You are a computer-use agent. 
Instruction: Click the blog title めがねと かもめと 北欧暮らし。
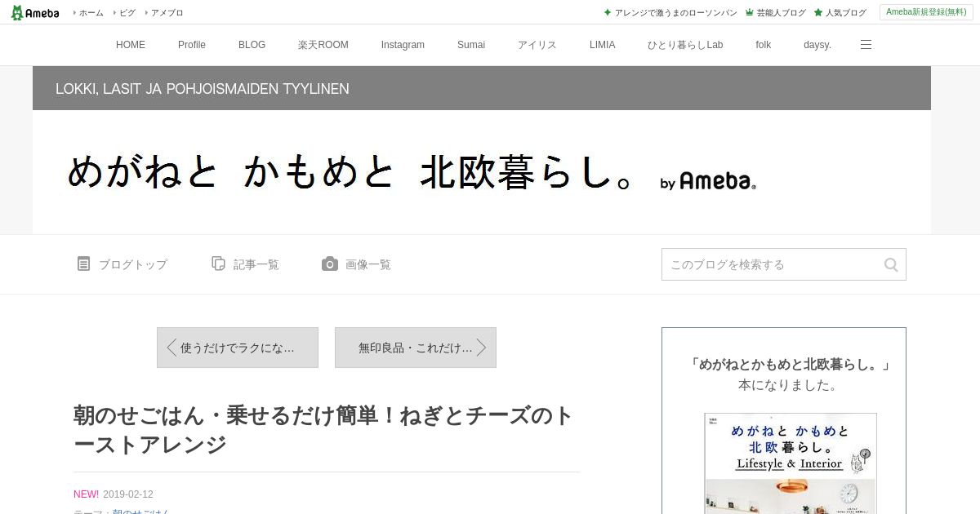[x=350, y=172]
